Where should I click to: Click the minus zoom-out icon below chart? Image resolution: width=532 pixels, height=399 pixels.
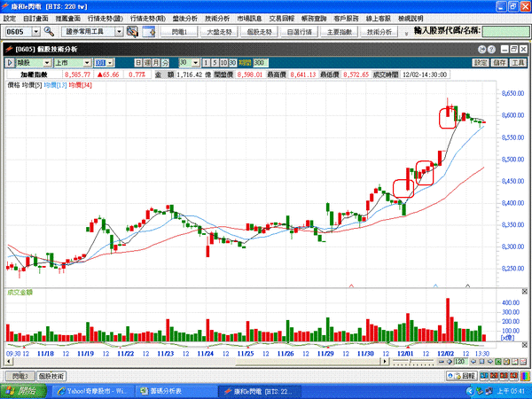pos(442,362)
